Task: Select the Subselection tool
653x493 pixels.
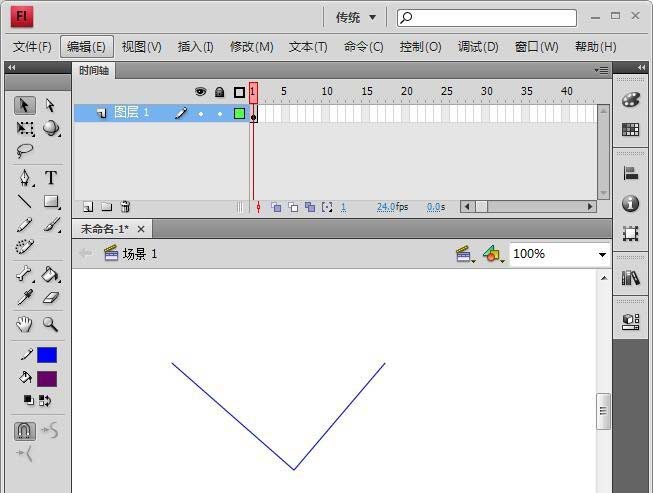Action: click(x=50, y=105)
